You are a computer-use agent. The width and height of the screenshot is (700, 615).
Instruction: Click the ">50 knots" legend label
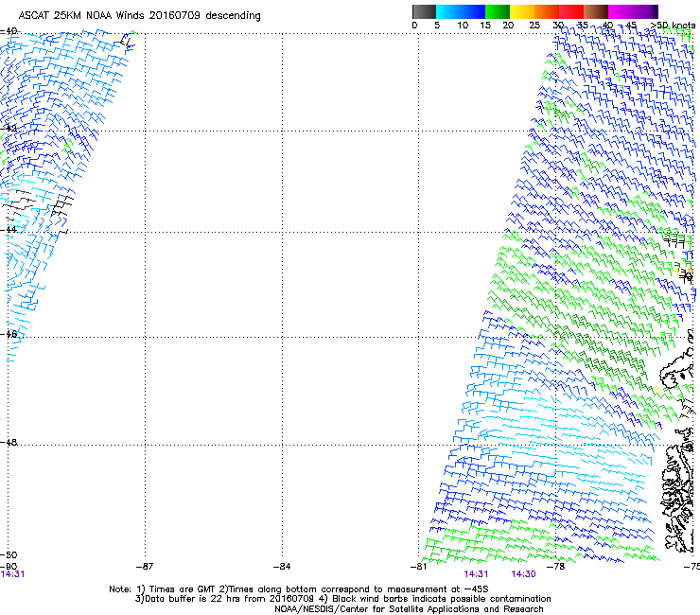click(x=673, y=26)
